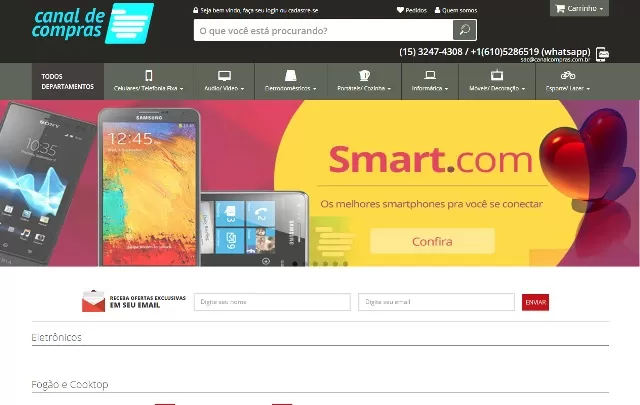Click the phone contact icon near whatsapp number
This screenshot has width=640, height=405.
(x=602, y=54)
